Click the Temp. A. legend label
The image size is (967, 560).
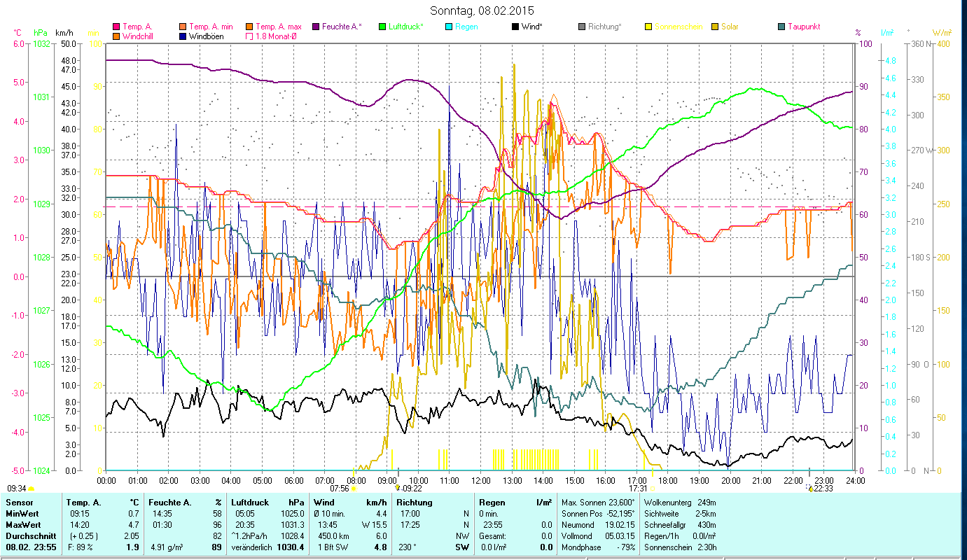[x=137, y=27]
